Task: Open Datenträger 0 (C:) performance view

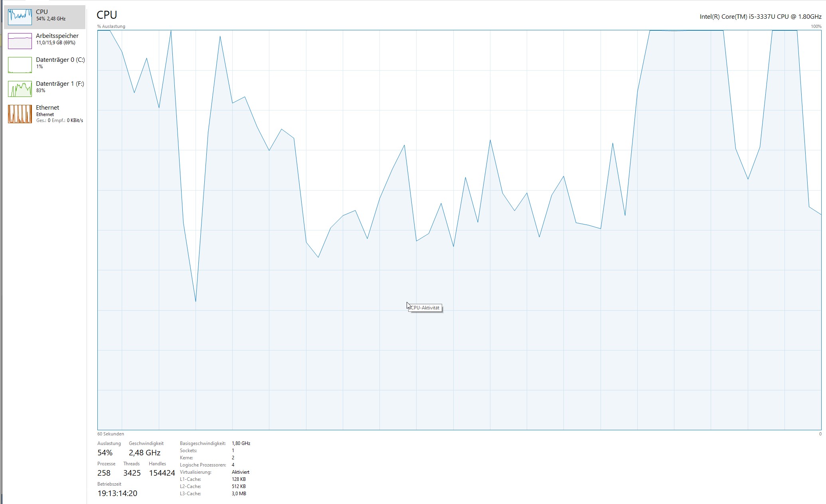Action: pos(60,60)
